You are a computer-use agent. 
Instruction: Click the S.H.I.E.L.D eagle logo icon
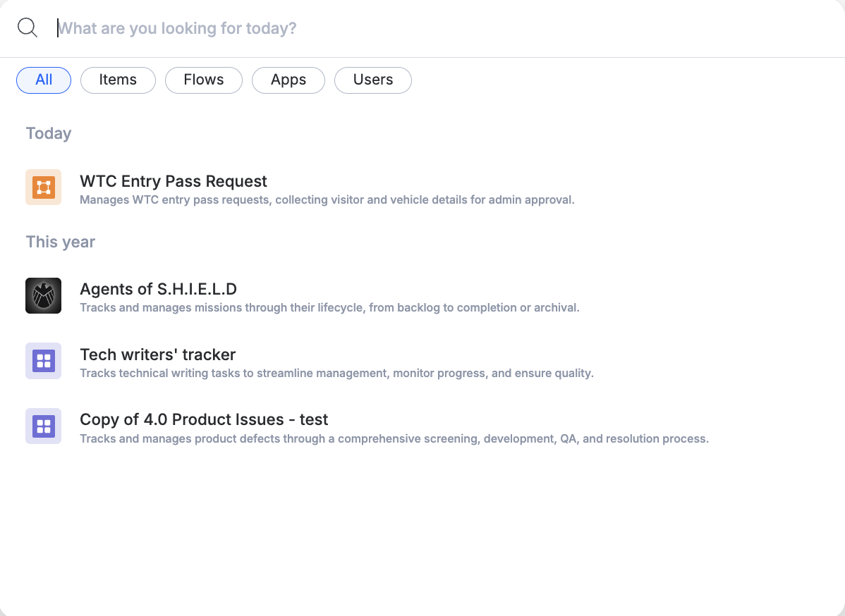(x=43, y=295)
